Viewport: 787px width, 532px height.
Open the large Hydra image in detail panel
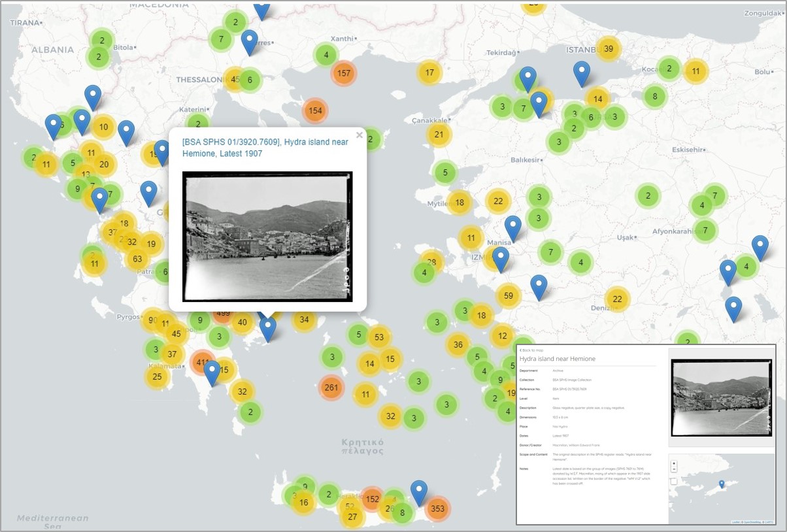pos(721,391)
